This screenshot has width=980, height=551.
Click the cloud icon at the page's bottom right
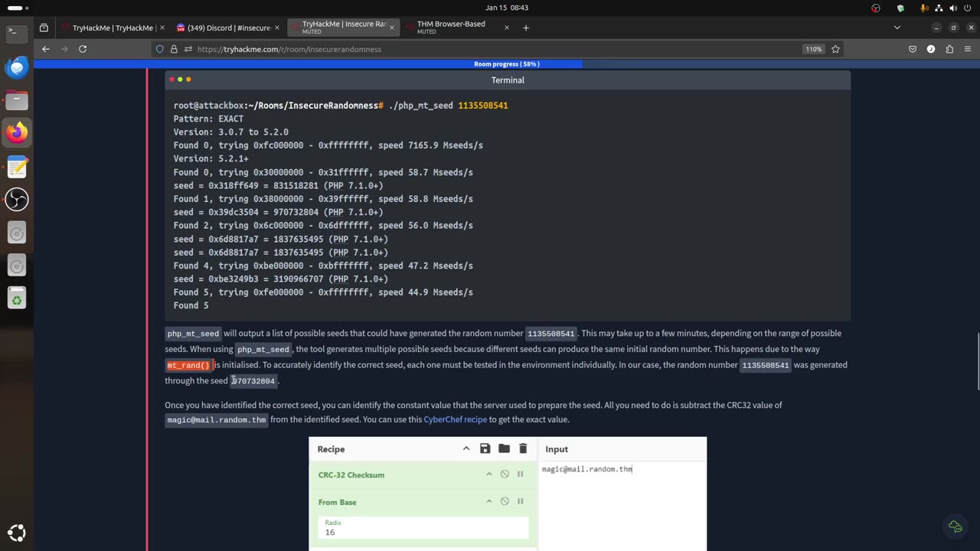(x=955, y=527)
